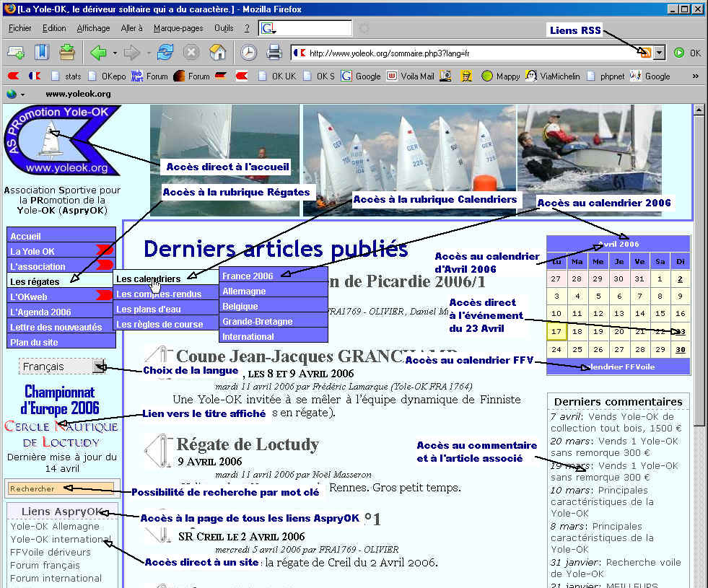Open the Affichage menu
Screen dimensions: 708x588
click(x=93, y=28)
